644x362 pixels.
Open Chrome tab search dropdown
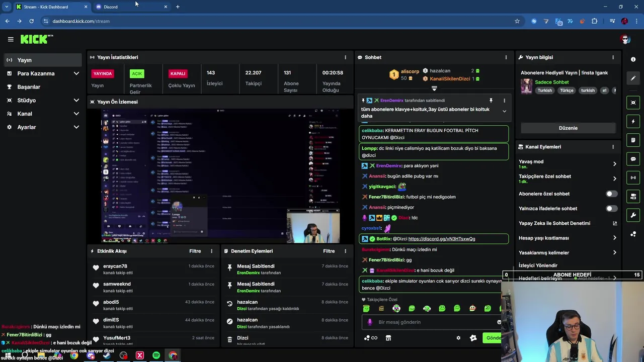[x=7, y=7]
